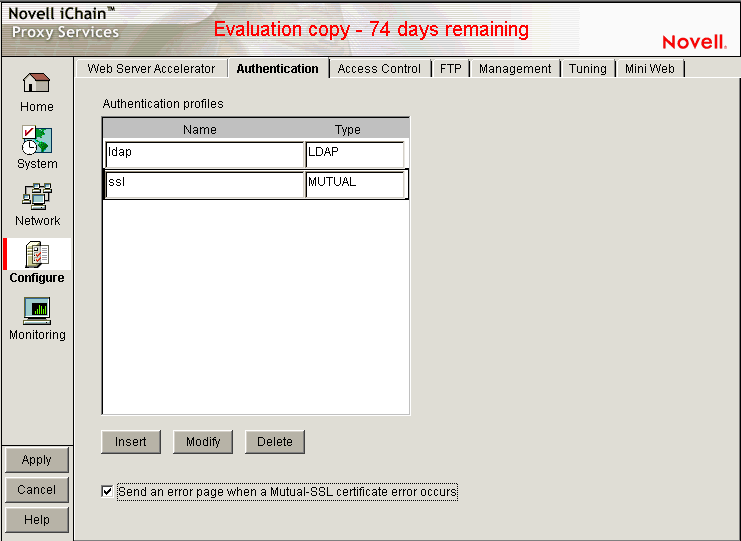Open the Access Control tab

click(379, 69)
